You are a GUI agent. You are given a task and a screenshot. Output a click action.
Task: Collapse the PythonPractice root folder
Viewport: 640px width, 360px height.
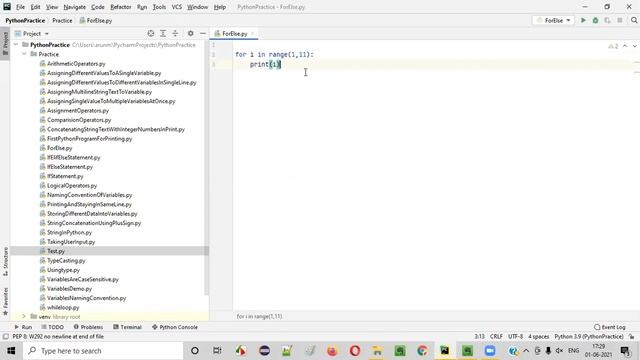(x=16, y=44)
